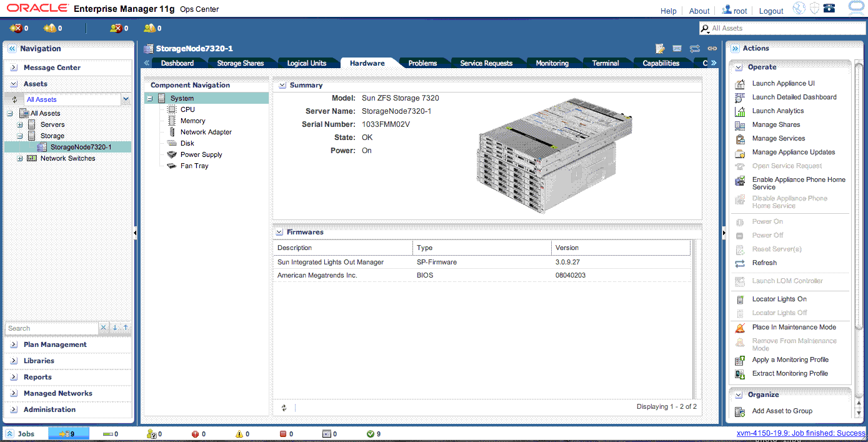
Task: Click the Add Asset to Group icon
Action: 740,411
